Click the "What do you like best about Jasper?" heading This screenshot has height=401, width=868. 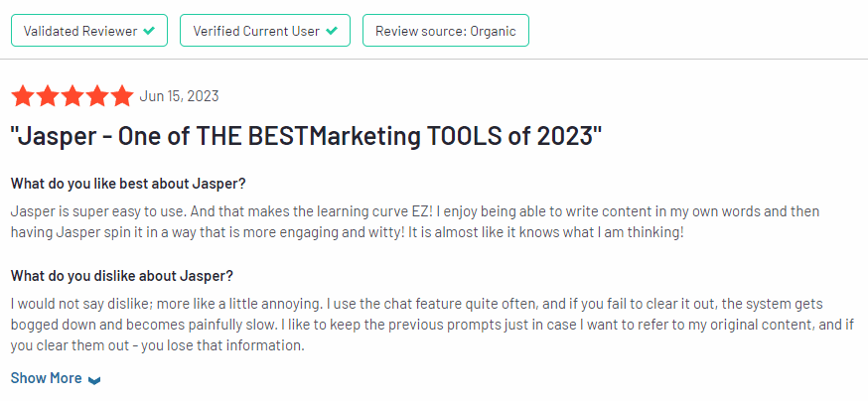128,184
